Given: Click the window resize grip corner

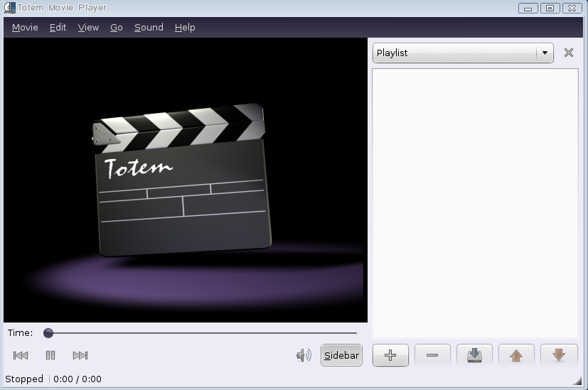Looking at the screenshot, I should click(x=577, y=381).
